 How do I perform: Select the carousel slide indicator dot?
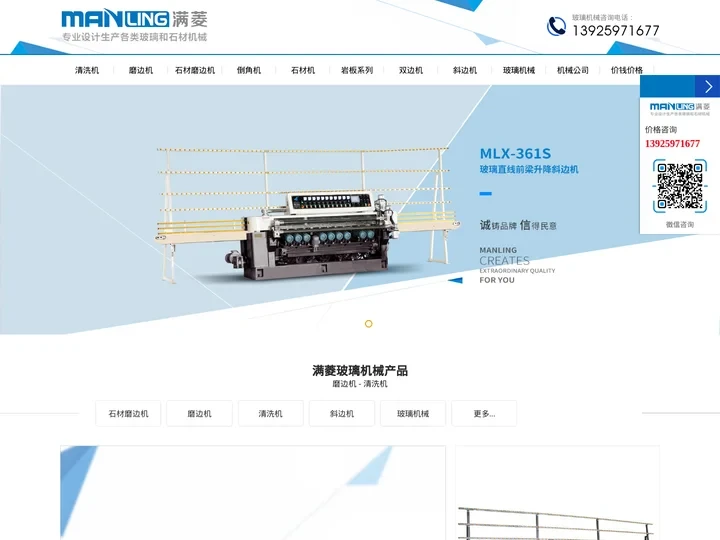pos(368,324)
